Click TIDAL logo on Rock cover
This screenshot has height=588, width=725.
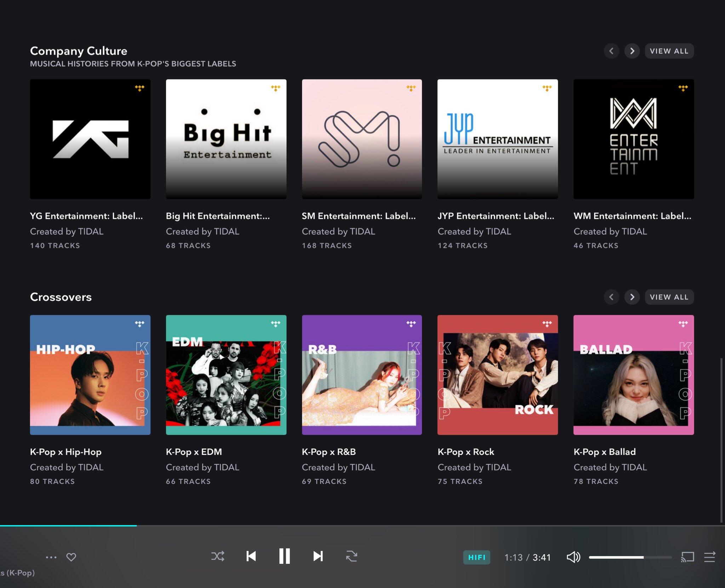tap(547, 324)
